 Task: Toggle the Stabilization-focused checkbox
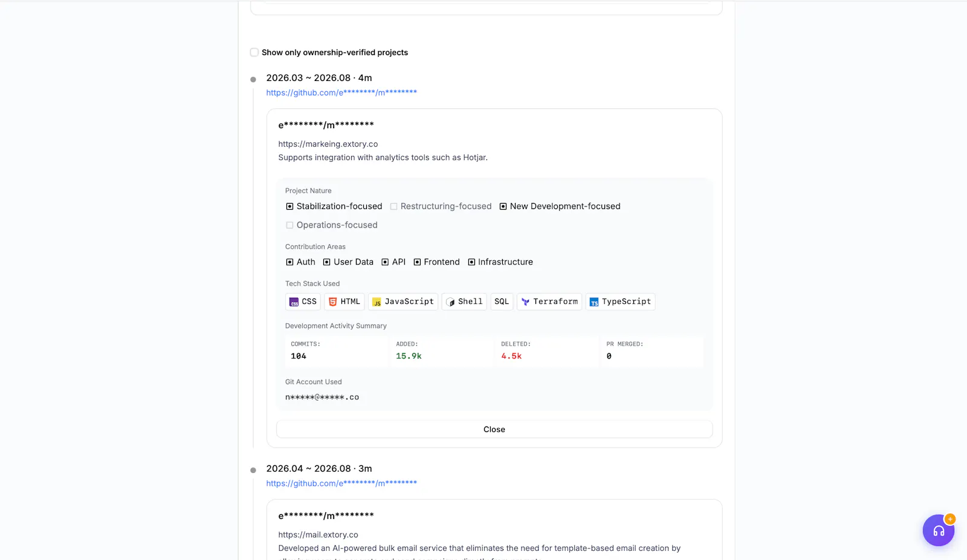tap(289, 207)
